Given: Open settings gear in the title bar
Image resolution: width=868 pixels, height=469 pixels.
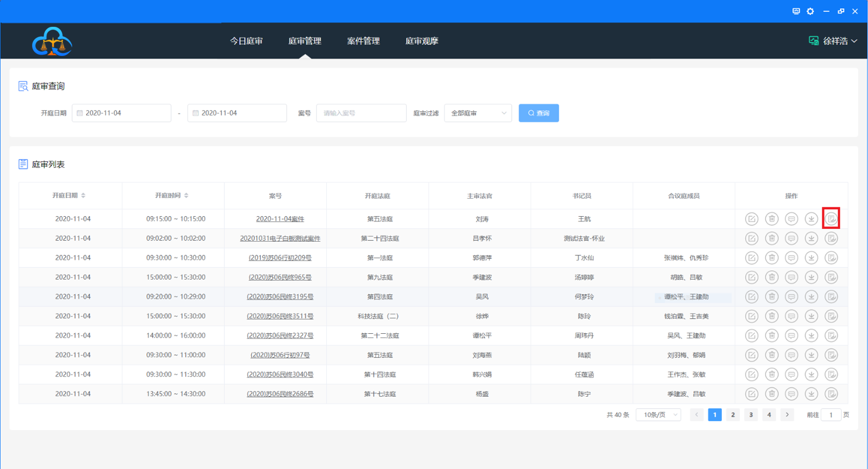Looking at the screenshot, I should click(x=810, y=11).
